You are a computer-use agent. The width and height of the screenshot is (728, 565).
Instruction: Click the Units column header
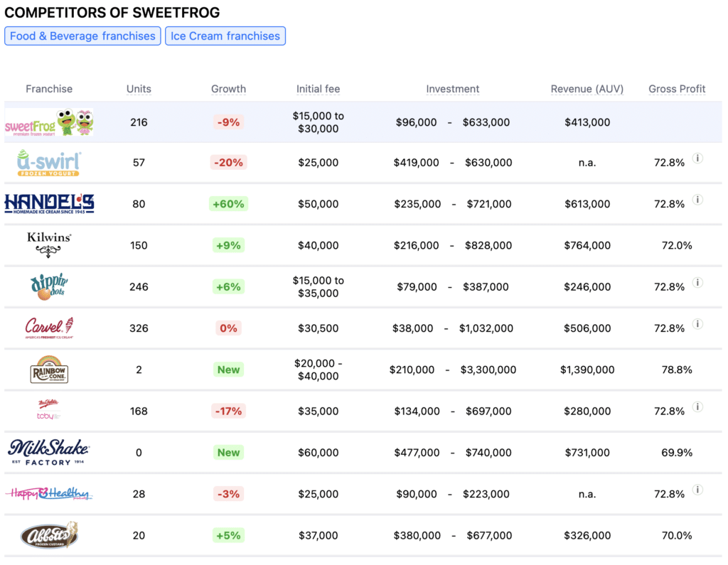(x=139, y=89)
